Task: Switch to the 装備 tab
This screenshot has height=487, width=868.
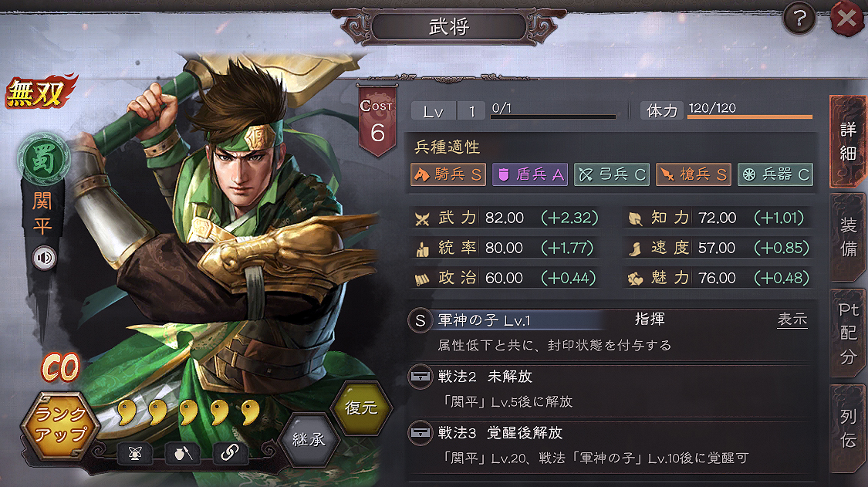Action: (x=848, y=237)
